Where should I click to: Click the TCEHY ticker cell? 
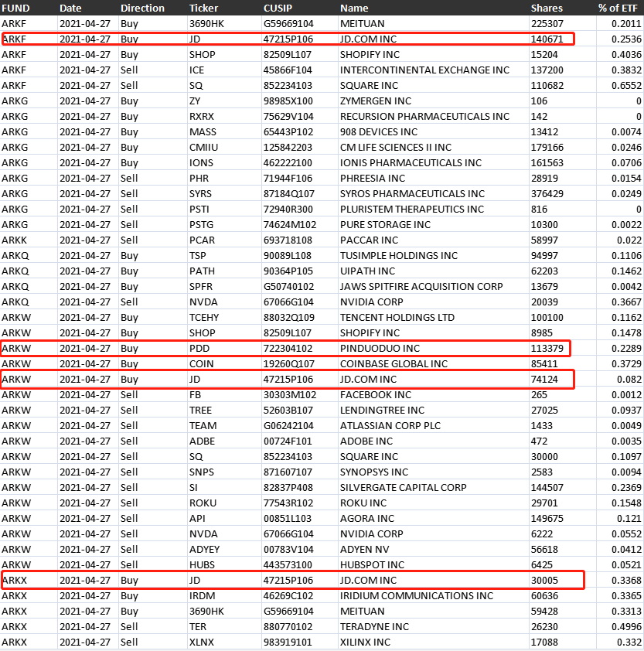(204, 318)
